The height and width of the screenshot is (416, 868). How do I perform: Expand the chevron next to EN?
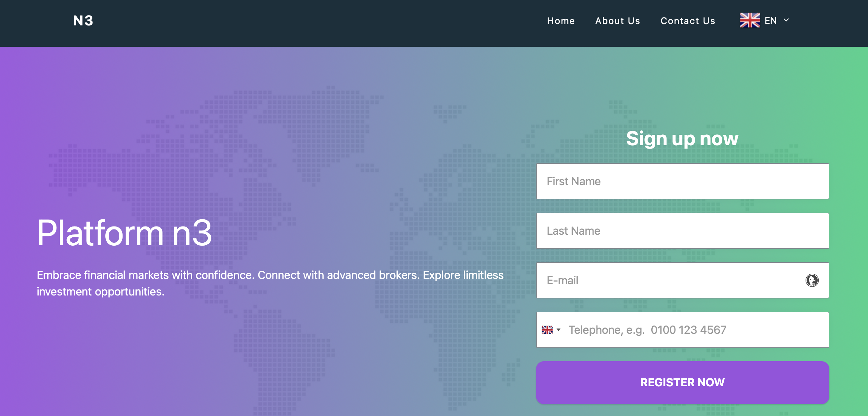[786, 20]
